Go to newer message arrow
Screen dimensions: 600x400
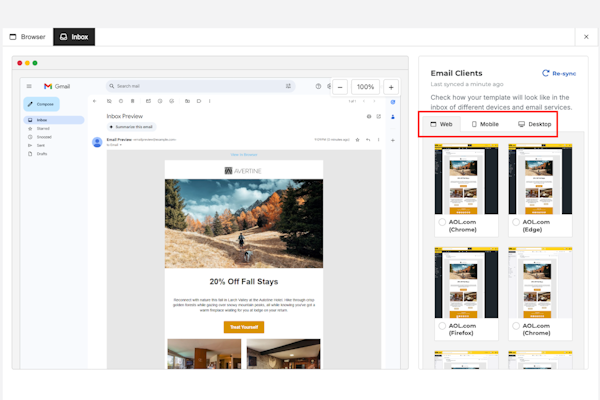click(x=364, y=101)
